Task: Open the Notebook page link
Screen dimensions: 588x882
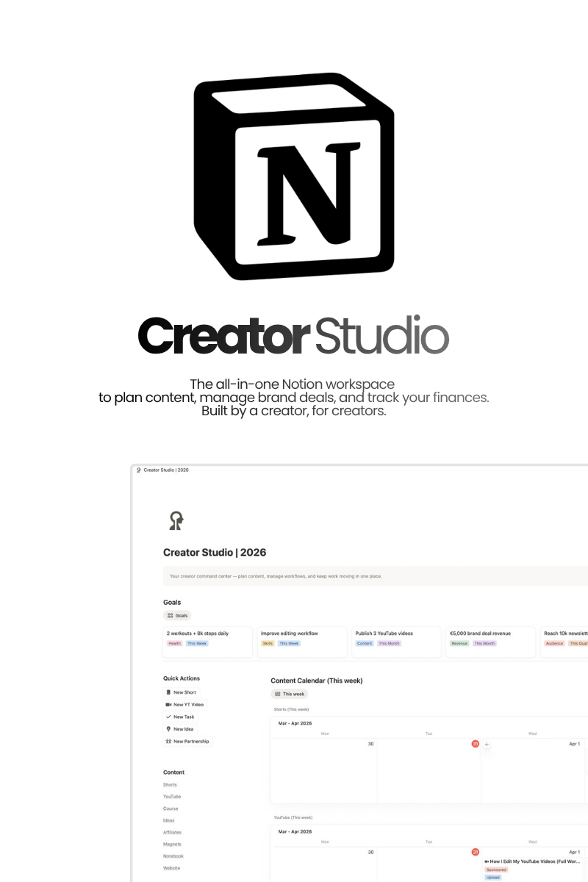Action: click(173, 856)
